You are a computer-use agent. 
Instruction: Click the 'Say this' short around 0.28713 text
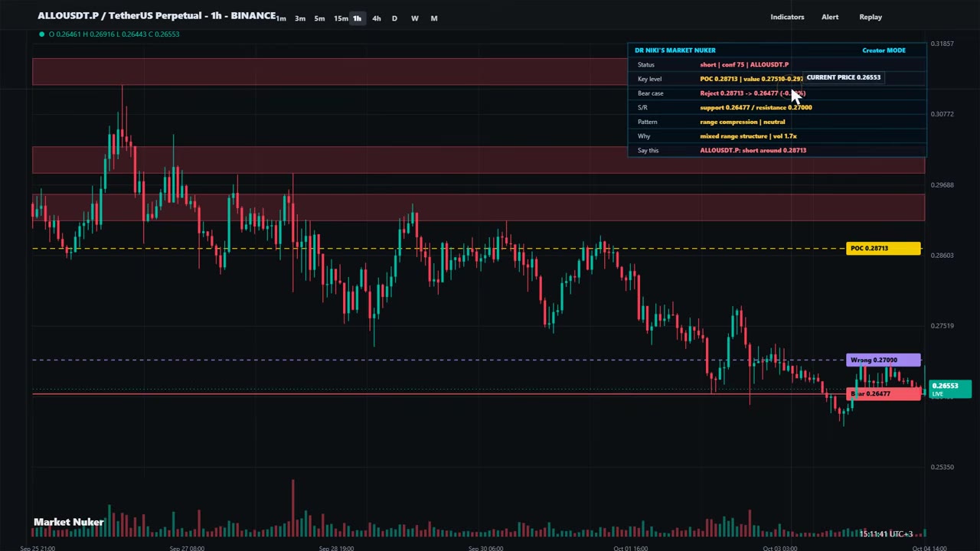(753, 151)
